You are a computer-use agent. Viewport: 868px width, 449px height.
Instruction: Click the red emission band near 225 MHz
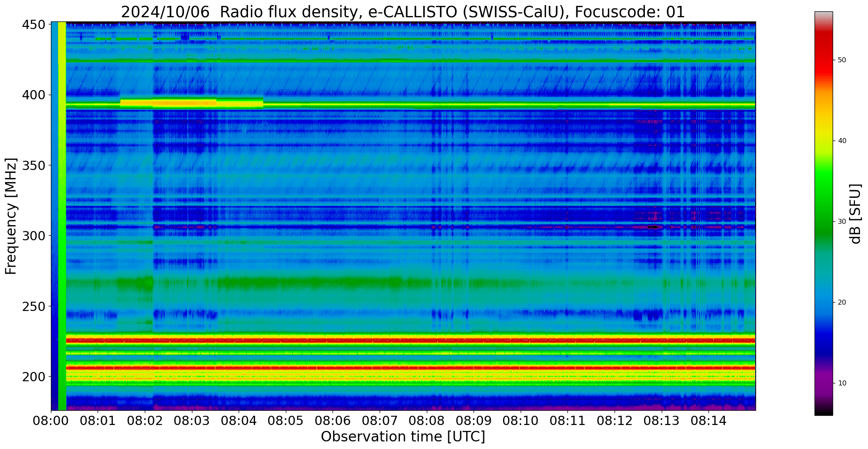(410, 340)
